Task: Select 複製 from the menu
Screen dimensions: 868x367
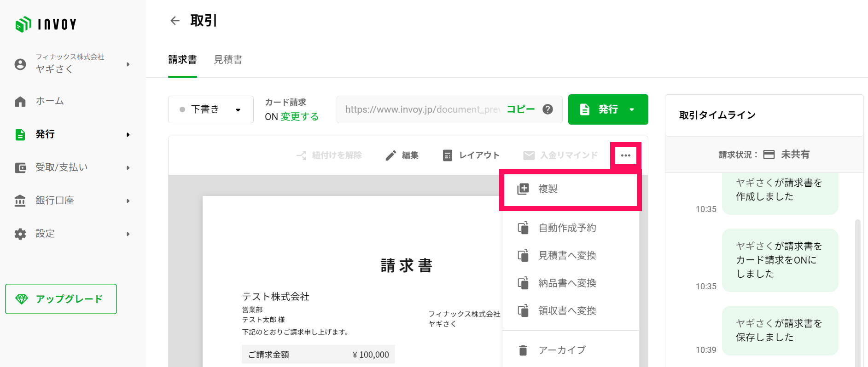Action: click(571, 189)
